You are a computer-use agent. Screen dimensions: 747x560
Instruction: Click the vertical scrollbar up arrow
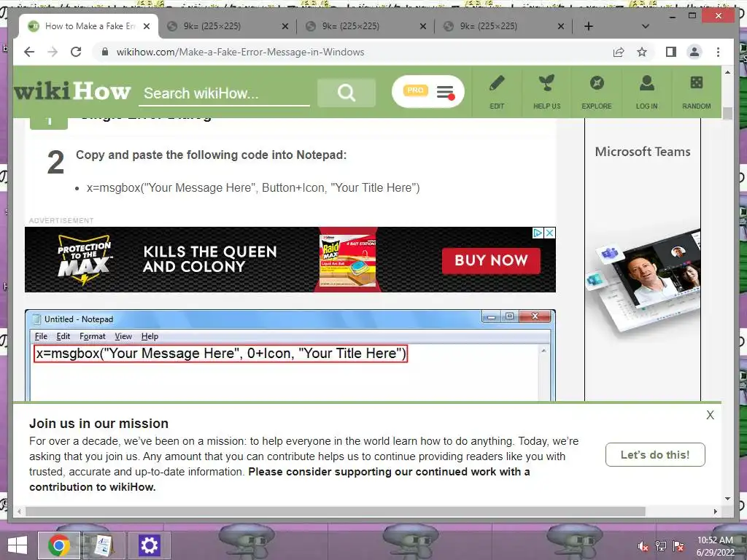727,72
